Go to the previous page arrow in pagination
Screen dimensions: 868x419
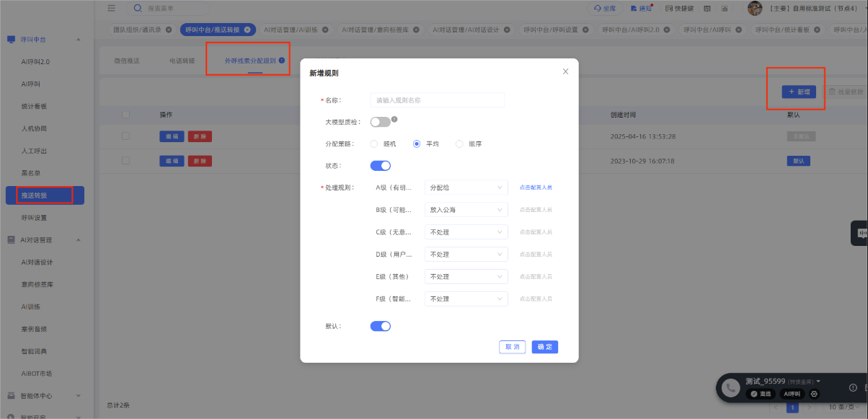point(776,407)
